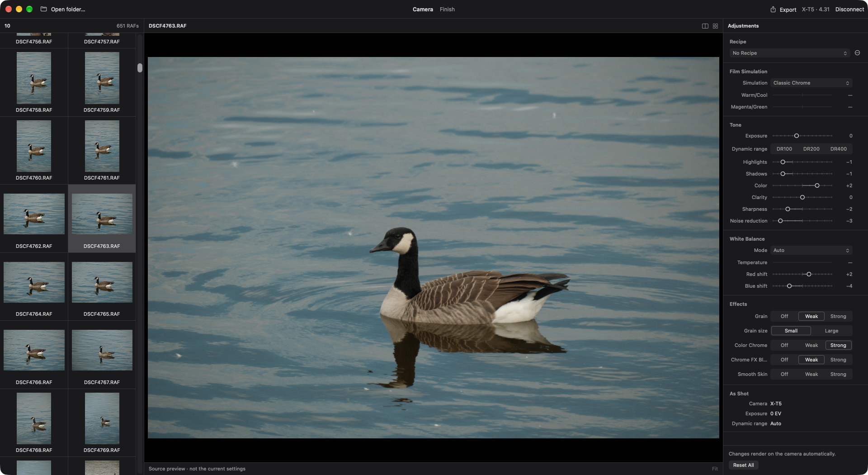Click the Highlights slider handle
This screenshot has width=868, height=475.
point(783,162)
